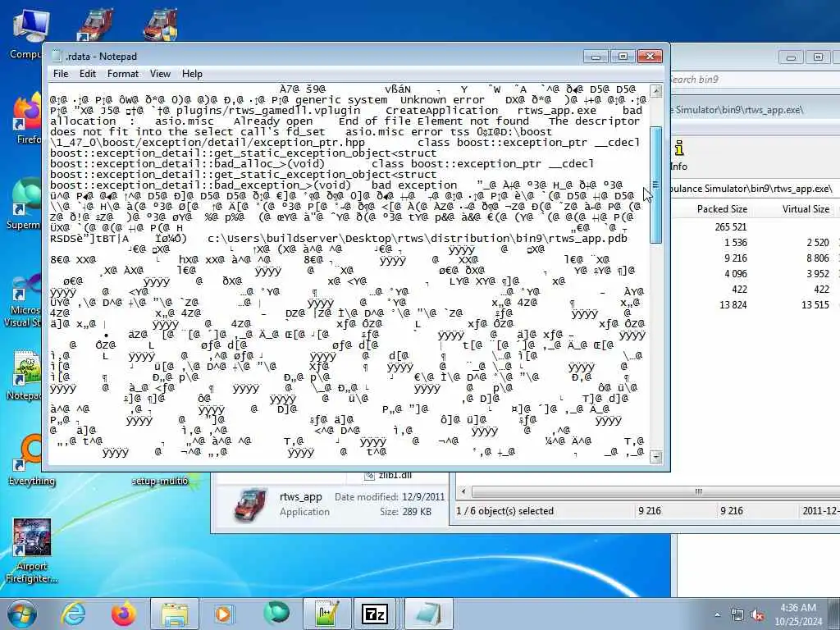Sort by the Virtual Size column in 7-Zip
Viewport: 840px width, 630px height.
(806, 209)
